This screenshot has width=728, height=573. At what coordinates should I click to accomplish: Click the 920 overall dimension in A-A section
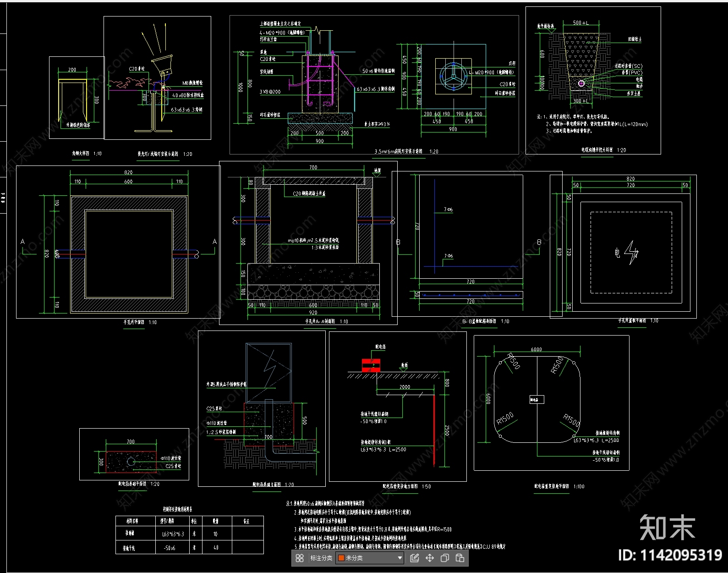(313, 313)
